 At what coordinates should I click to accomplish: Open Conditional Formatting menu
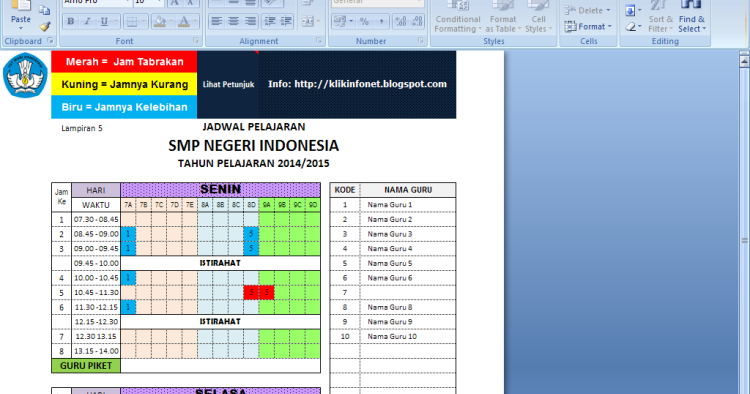(458, 17)
